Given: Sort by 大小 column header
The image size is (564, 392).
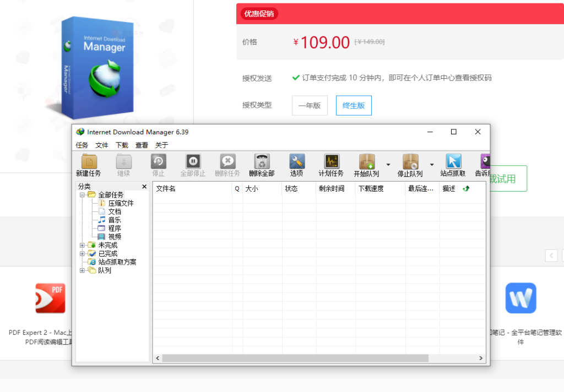Looking at the screenshot, I should click(x=262, y=188).
